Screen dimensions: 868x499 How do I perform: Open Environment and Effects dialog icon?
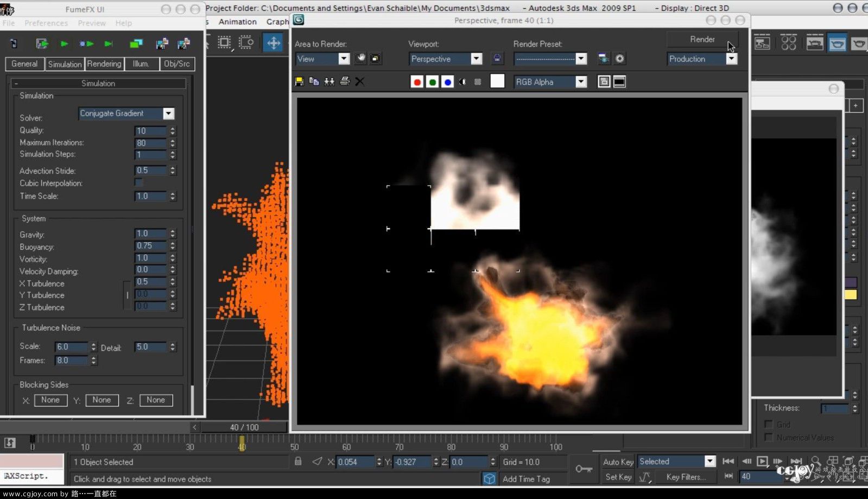pyautogui.click(x=619, y=58)
